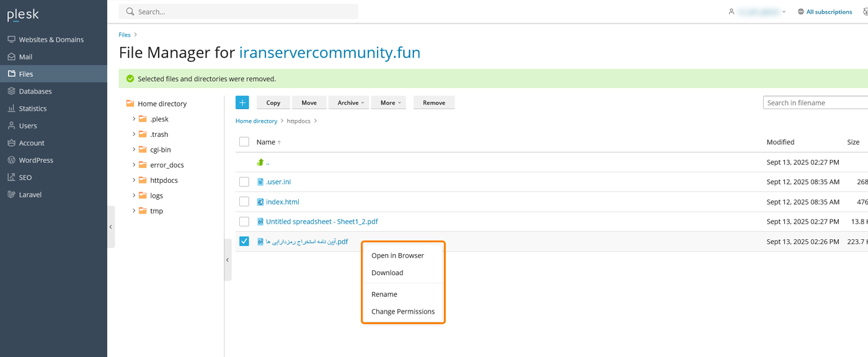The width and height of the screenshot is (868, 357).
Task: Open the More dropdown menu
Action: 388,103
